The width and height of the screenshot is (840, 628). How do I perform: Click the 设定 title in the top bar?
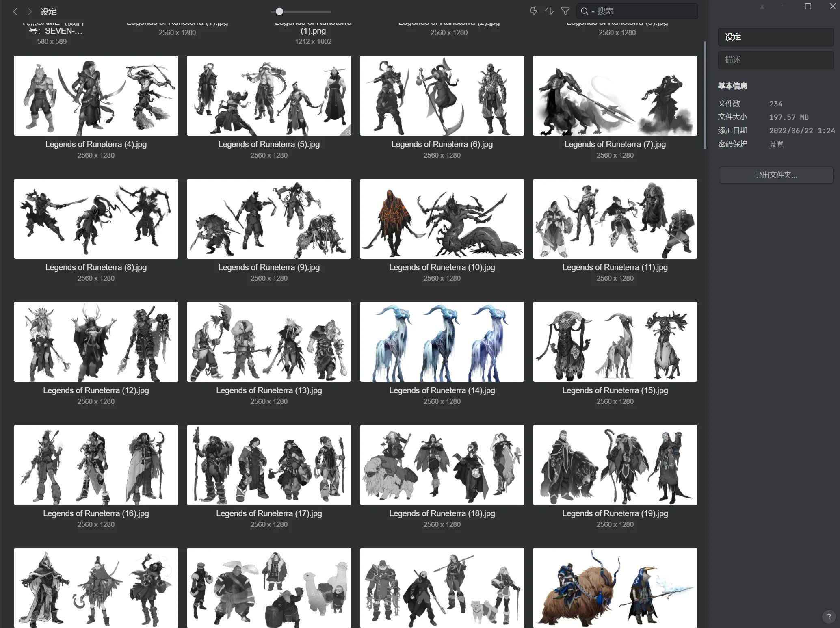(x=48, y=12)
